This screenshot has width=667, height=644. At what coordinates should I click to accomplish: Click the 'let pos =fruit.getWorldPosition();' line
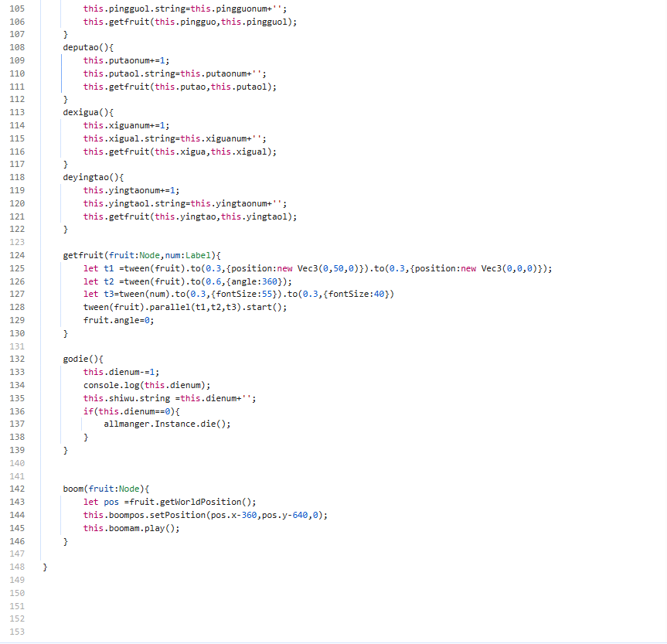(x=170, y=503)
